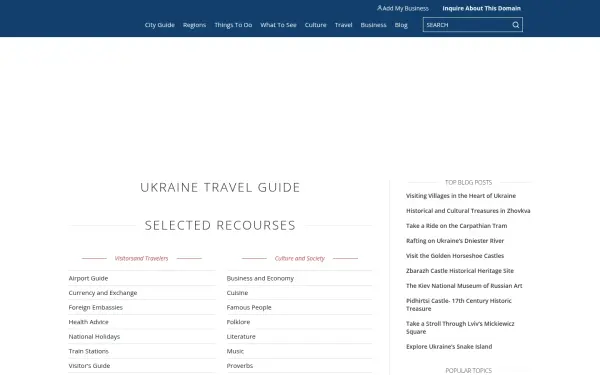Click the Add My Business person icon

pos(379,8)
